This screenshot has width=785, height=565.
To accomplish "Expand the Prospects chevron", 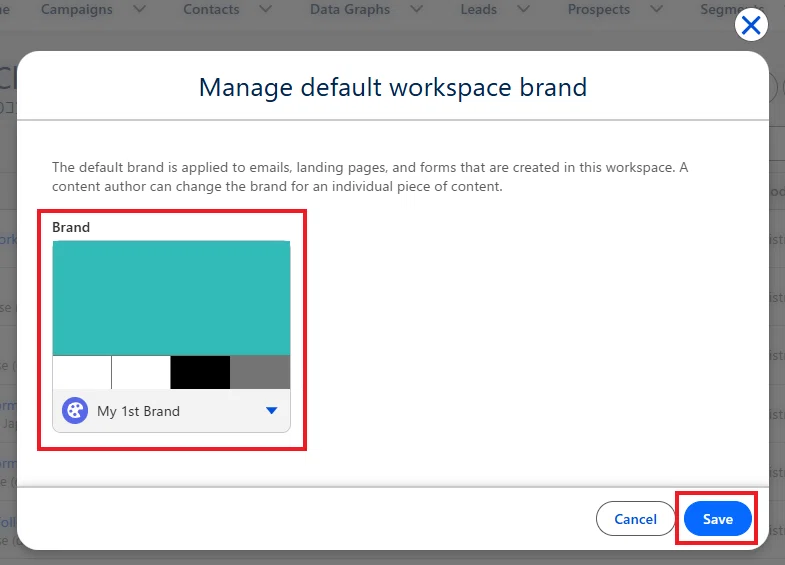I will click(x=656, y=9).
